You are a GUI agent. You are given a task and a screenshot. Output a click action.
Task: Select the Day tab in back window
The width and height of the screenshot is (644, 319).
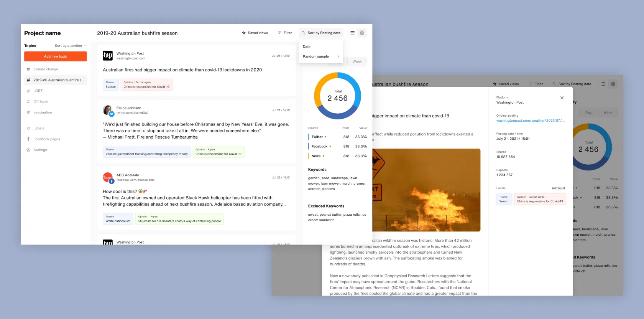coord(588,113)
